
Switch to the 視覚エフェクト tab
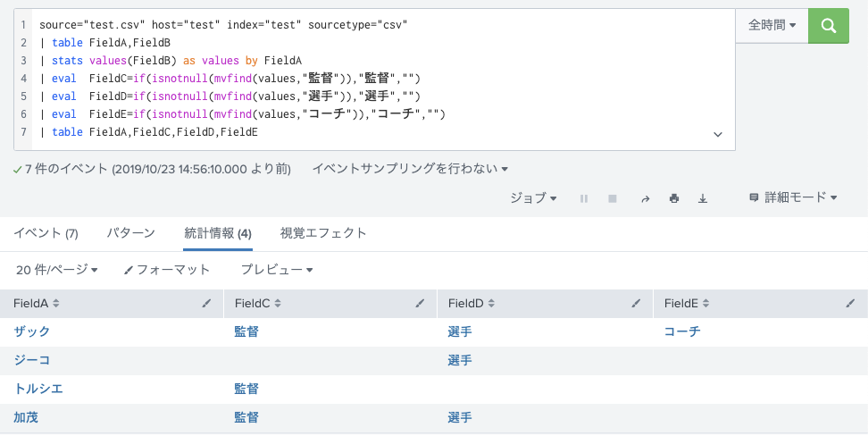click(x=323, y=233)
